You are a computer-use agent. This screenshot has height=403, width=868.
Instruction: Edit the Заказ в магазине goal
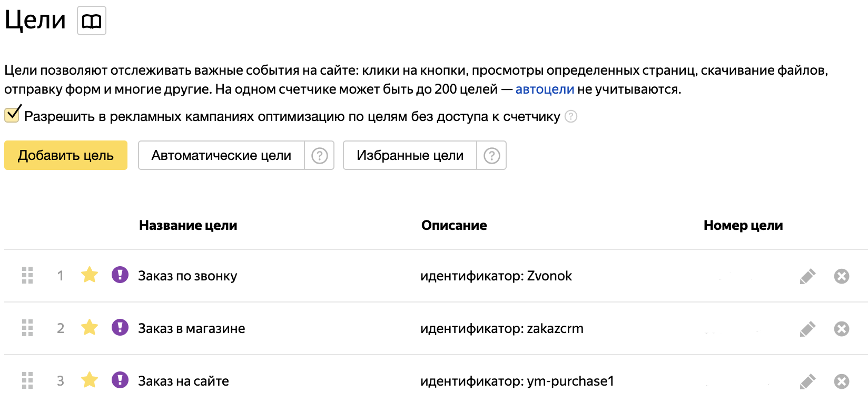coord(807,329)
